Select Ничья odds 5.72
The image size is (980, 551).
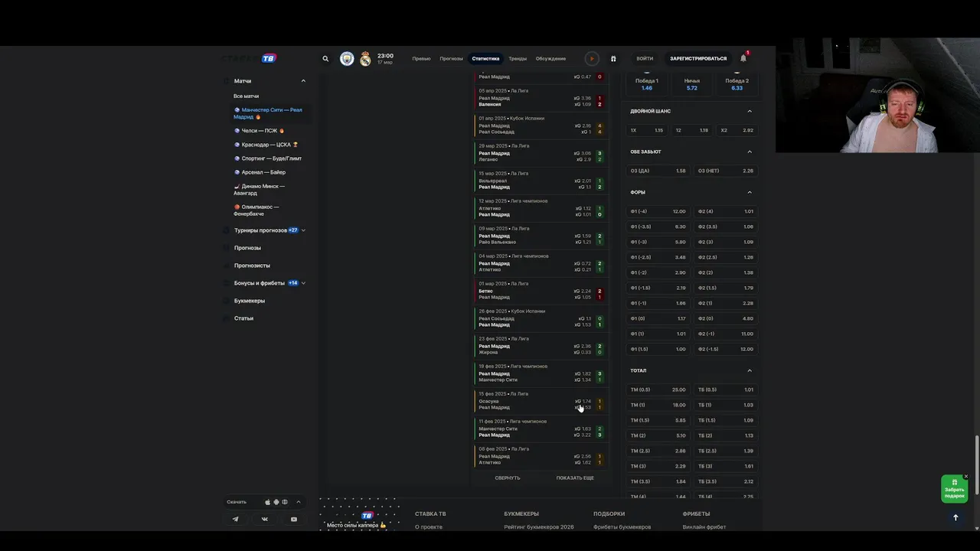tap(692, 84)
